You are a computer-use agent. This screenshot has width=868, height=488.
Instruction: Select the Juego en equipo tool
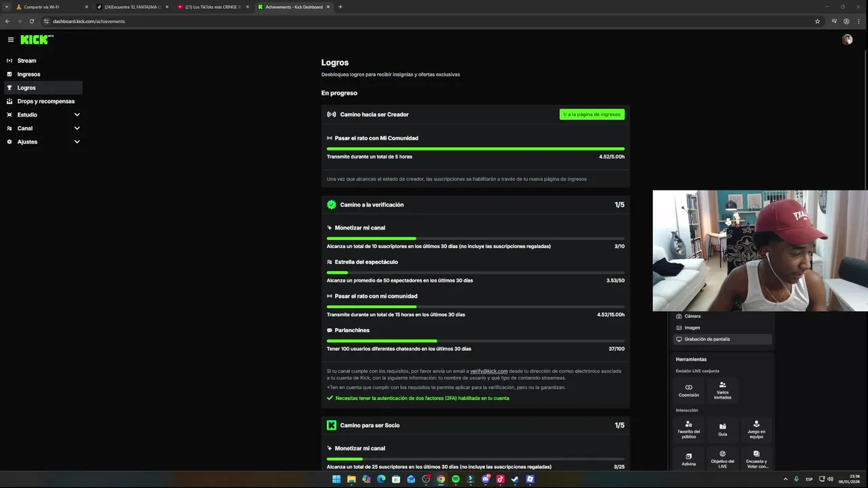click(x=756, y=430)
